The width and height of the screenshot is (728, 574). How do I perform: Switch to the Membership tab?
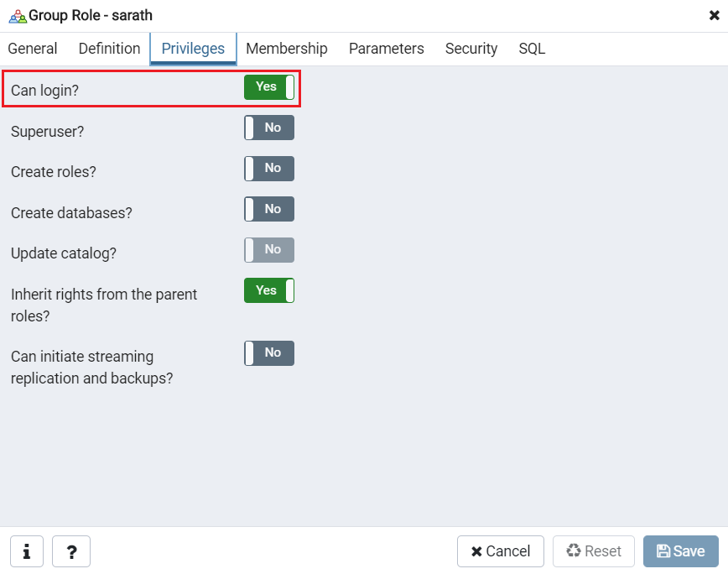tap(286, 49)
